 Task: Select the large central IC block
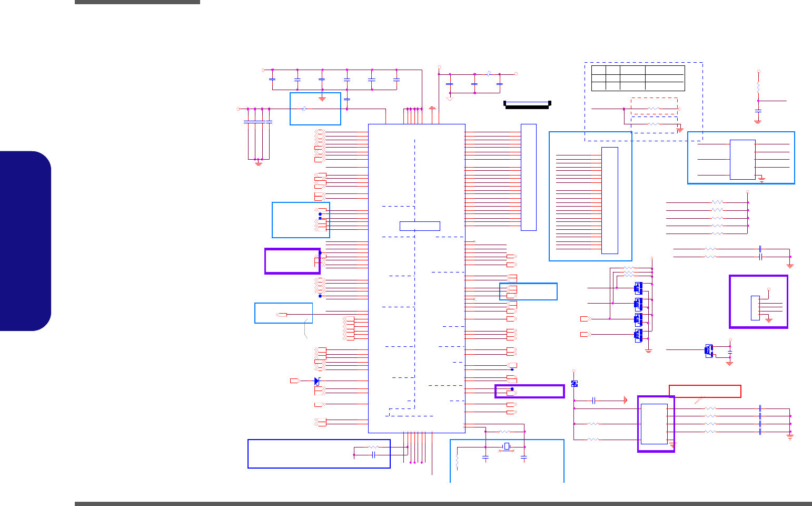click(417, 278)
